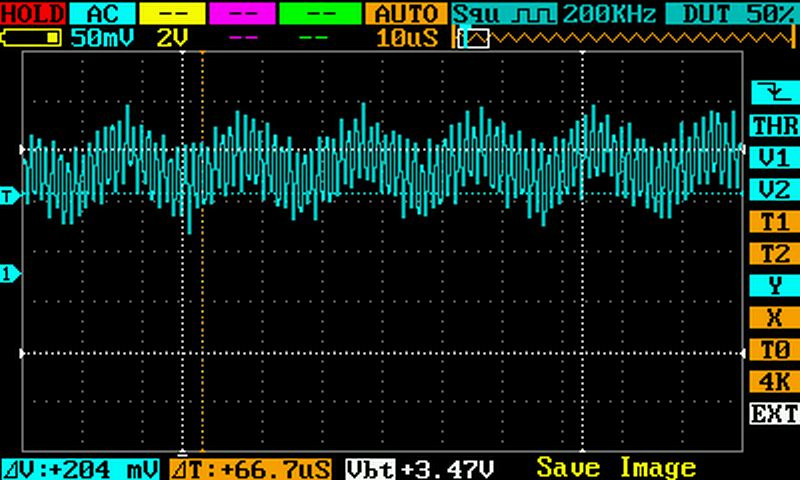Viewport: 800px width, 480px height.
Task: Change the AC coupling setting
Action: pos(100,14)
